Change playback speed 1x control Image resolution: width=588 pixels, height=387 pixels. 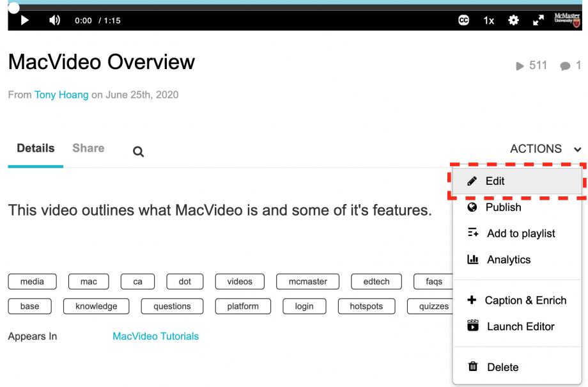489,20
